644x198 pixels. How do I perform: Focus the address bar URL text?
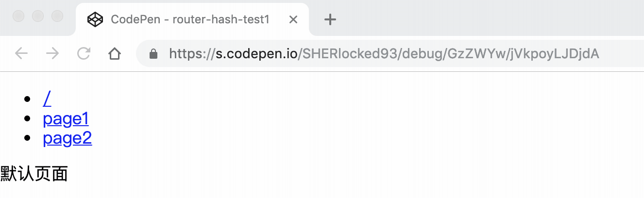point(384,53)
